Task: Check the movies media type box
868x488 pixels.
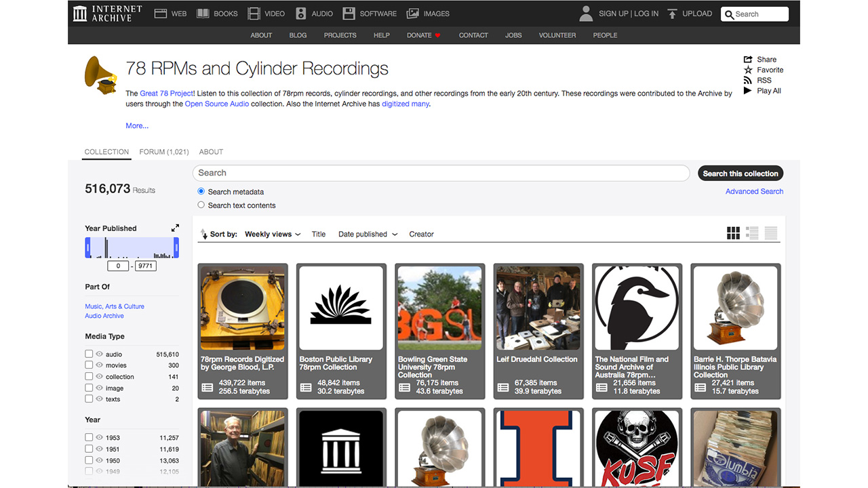Action: [89, 365]
